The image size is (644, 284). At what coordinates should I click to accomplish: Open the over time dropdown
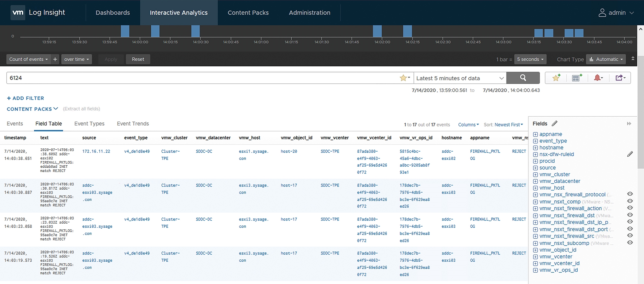(x=76, y=59)
